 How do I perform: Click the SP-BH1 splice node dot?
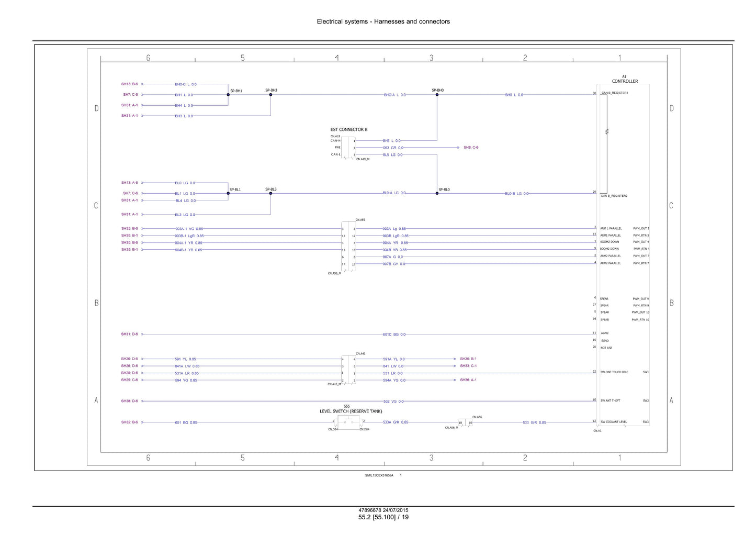coord(228,95)
